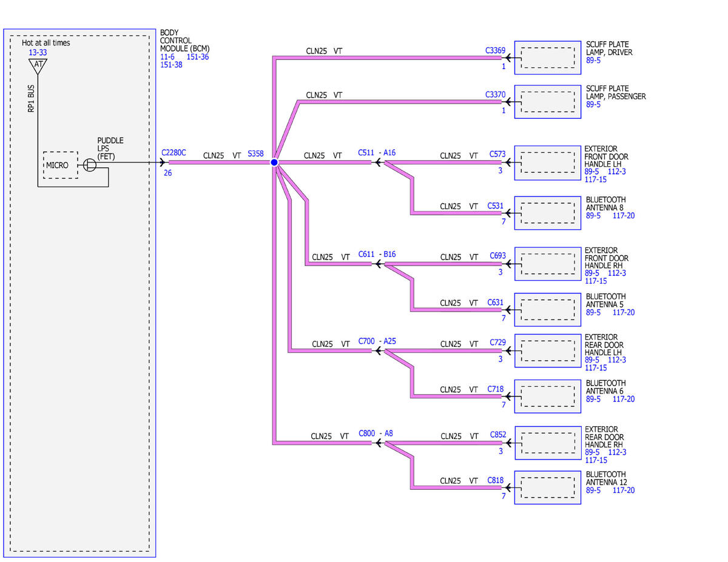Open 117-20 link for Bluetooth Antenna 5
This screenshot has height=562, width=728.
click(624, 312)
